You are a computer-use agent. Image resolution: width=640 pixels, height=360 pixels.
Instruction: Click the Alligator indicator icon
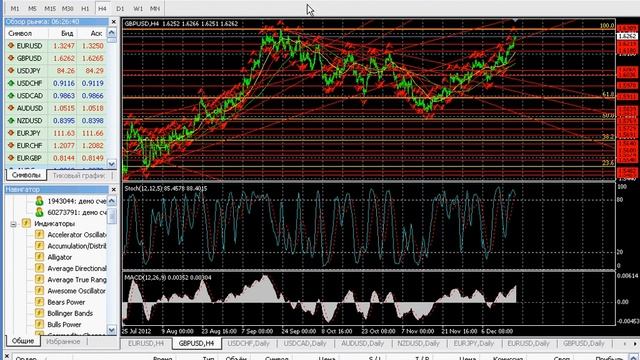pyautogui.click(x=39, y=257)
